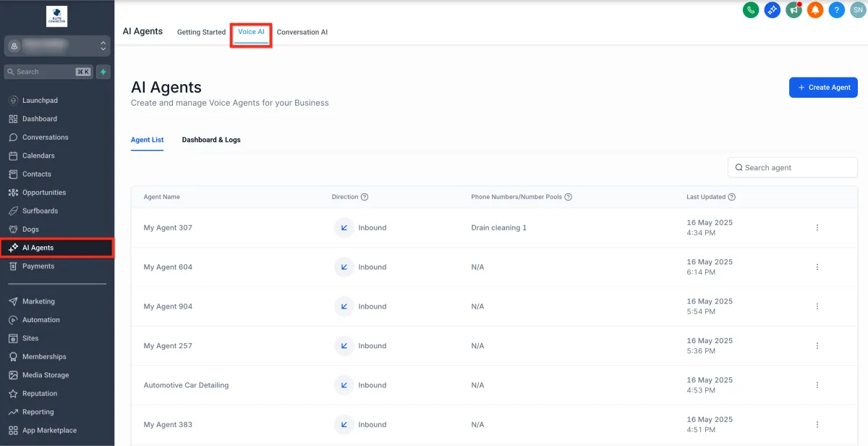Open the three-dot menu for My Agent 904
Image resolution: width=868 pixels, height=446 pixels.
(x=817, y=306)
